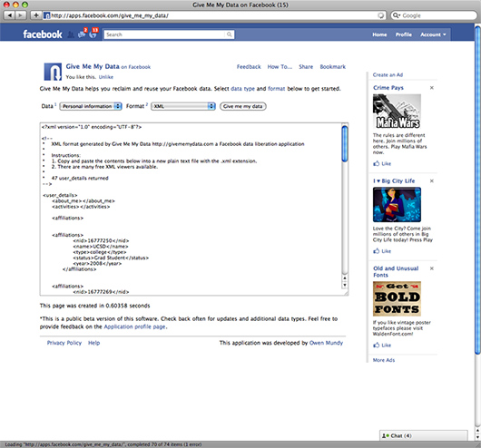Click the Bookmark link

(x=332, y=66)
